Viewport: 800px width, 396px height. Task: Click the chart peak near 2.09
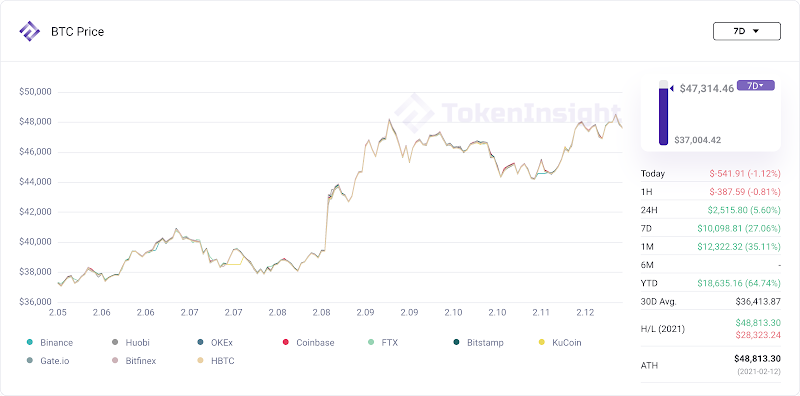389,120
